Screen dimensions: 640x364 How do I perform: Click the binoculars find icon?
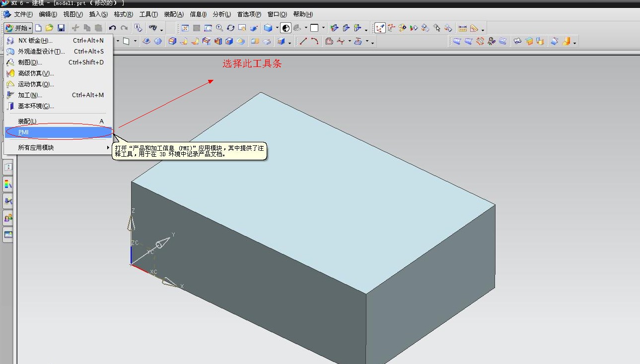[153, 28]
